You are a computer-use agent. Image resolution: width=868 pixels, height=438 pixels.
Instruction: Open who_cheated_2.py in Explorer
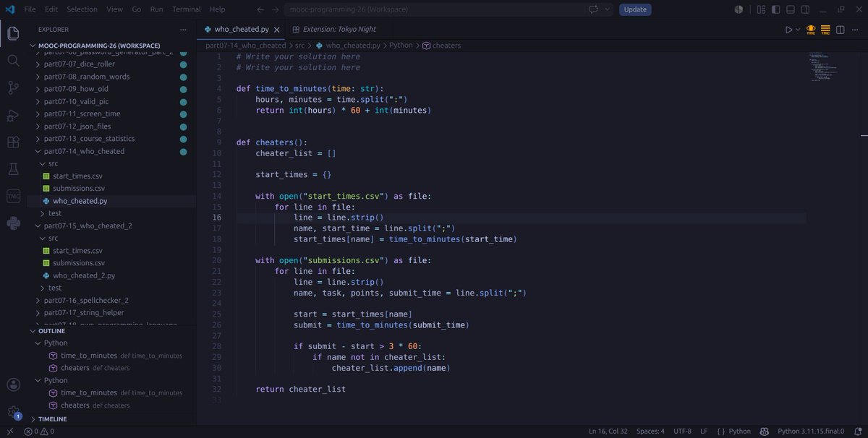(84, 275)
